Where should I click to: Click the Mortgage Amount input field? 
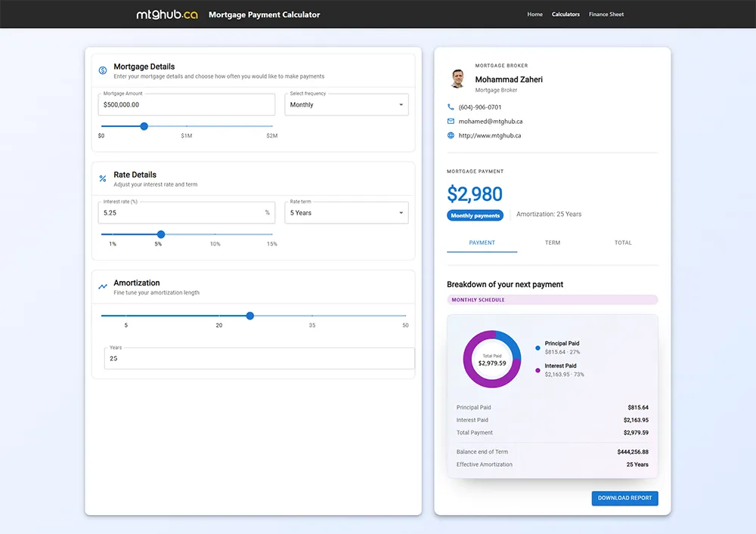[187, 104]
